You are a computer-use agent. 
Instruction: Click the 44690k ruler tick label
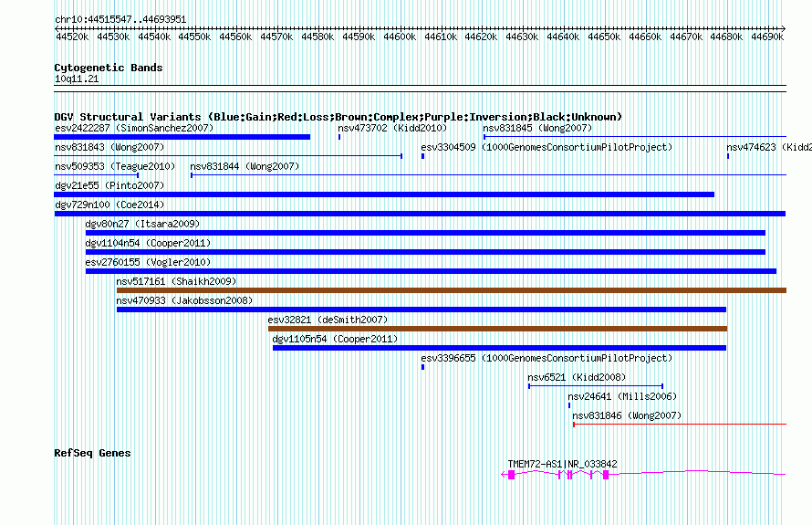(767, 37)
